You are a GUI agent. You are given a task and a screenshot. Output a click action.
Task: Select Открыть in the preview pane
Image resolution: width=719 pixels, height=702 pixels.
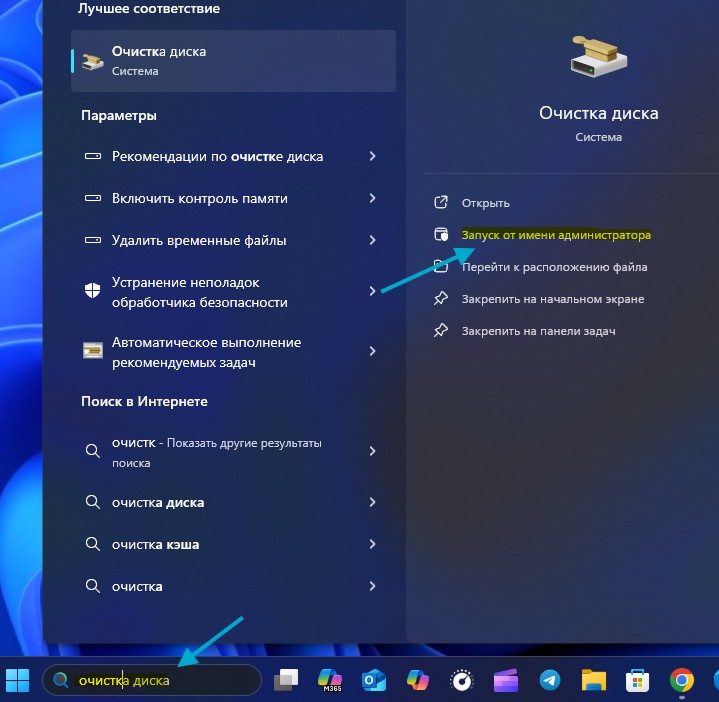pyautogui.click(x=485, y=203)
